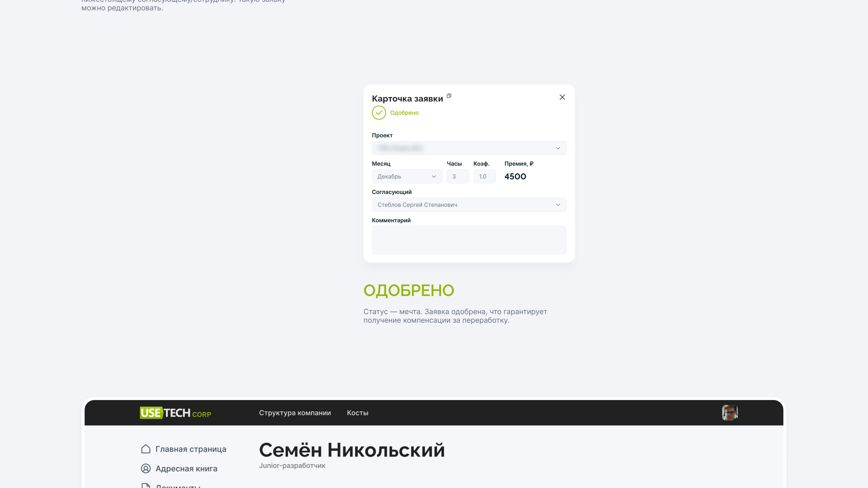Open the Согласующий dropdown with Стеблов Сергей Степанович
Image resolution: width=868 pixels, height=488 pixels.
[469, 205]
